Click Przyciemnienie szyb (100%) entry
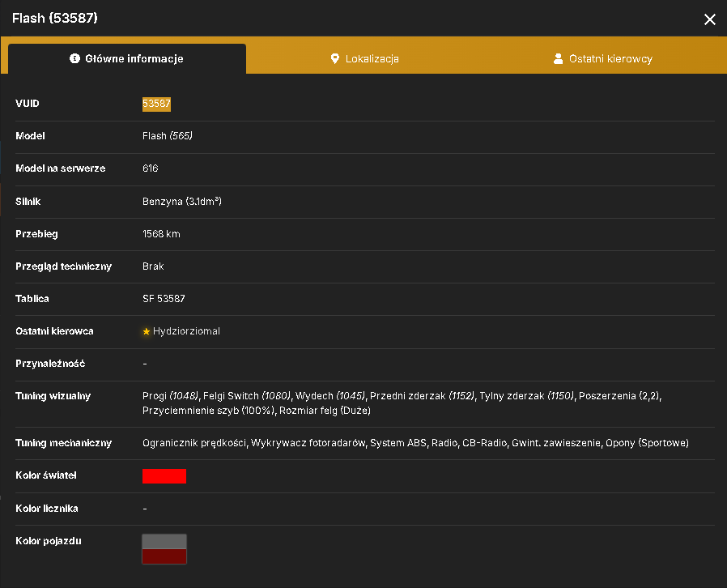This screenshot has height=588, width=727. coord(209,411)
